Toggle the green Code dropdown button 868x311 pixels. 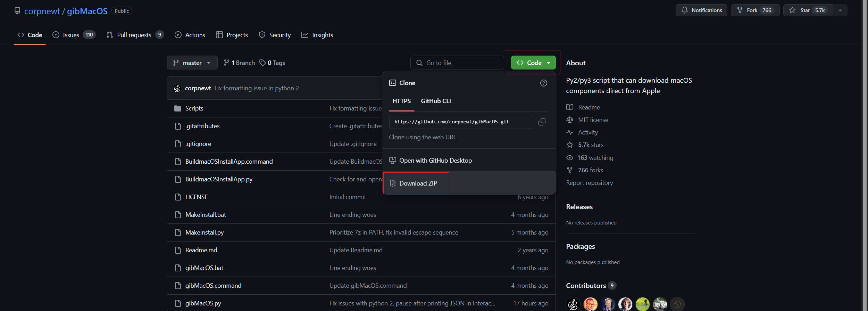(533, 63)
